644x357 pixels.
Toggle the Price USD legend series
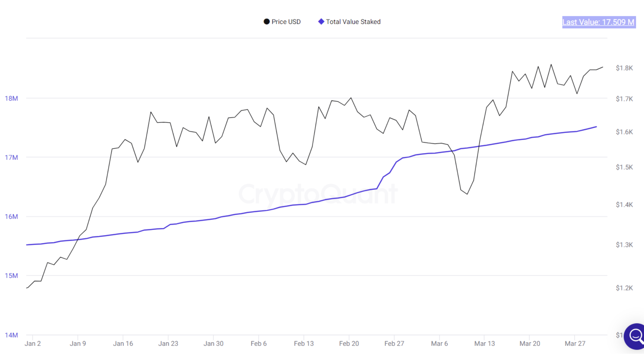click(282, 22)
